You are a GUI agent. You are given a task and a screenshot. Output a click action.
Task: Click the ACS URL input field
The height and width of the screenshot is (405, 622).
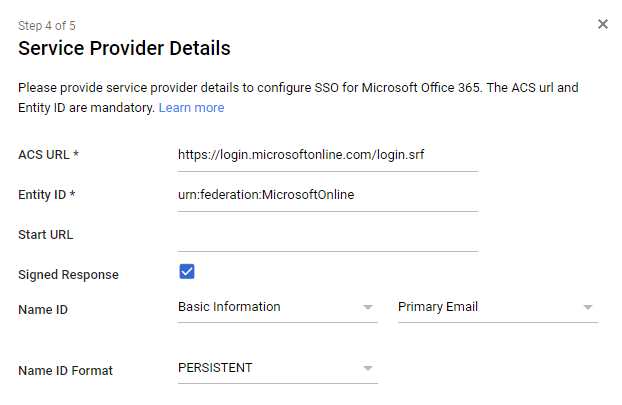(327, 155)
